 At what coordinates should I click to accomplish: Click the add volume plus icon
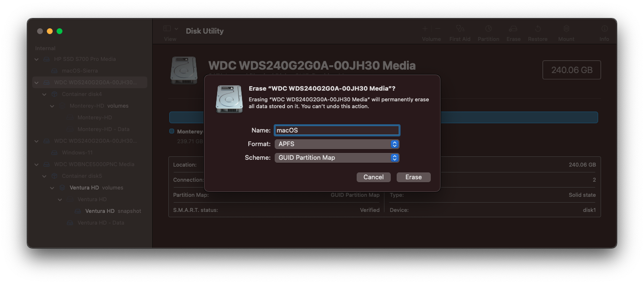(424, 29)
